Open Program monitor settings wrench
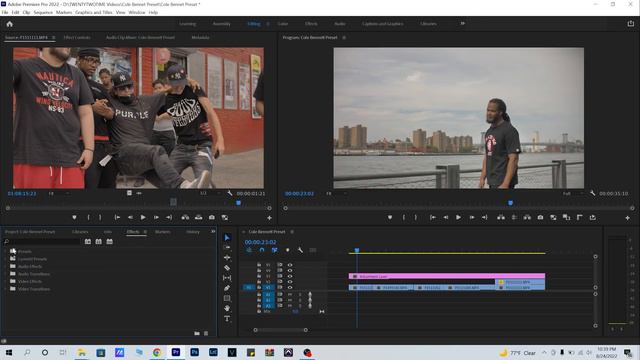Image resolution: width=640 pixels, height=360 pixels. (x=592, y=193)
